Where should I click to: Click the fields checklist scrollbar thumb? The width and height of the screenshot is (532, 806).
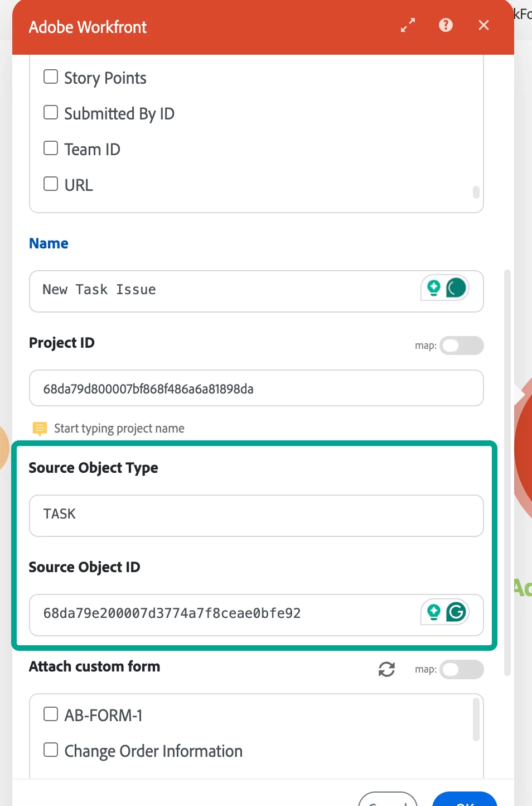tap(476, 192)
